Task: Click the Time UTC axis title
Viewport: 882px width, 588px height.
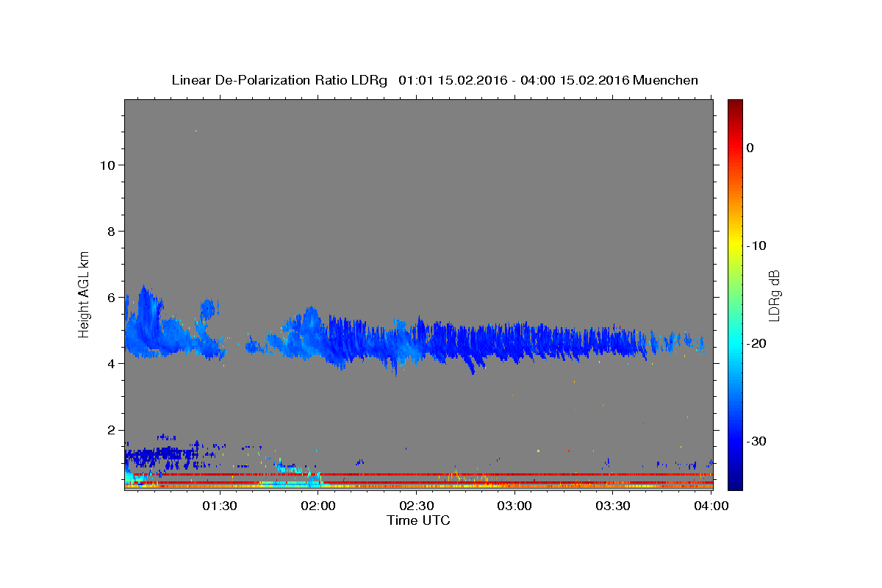Action: pos(418,520)
